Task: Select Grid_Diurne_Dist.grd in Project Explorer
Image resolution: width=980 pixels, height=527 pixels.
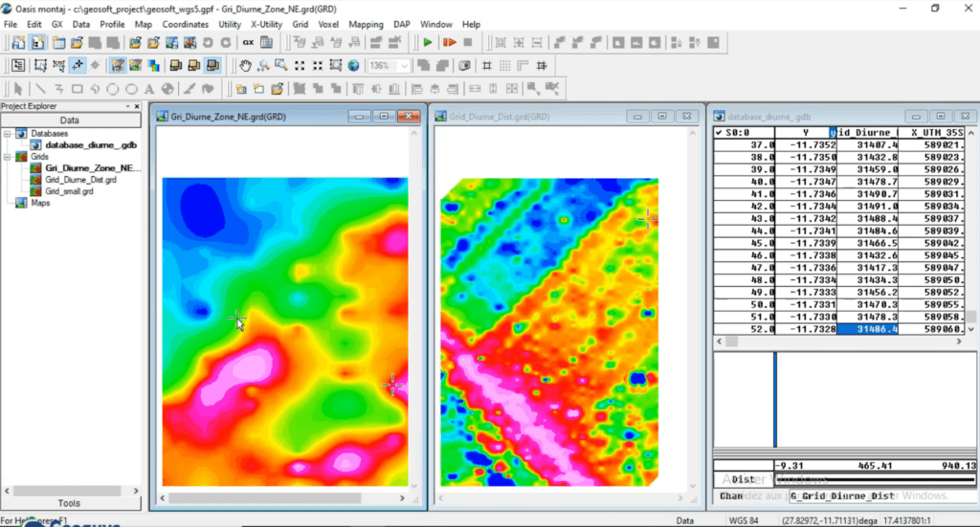Action: tap(80, 180)
